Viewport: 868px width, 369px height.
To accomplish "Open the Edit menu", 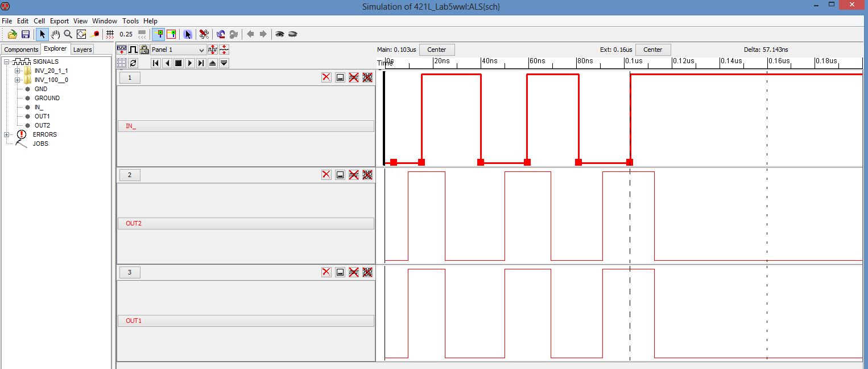I will pyautogui.click(x=23, y=21).
